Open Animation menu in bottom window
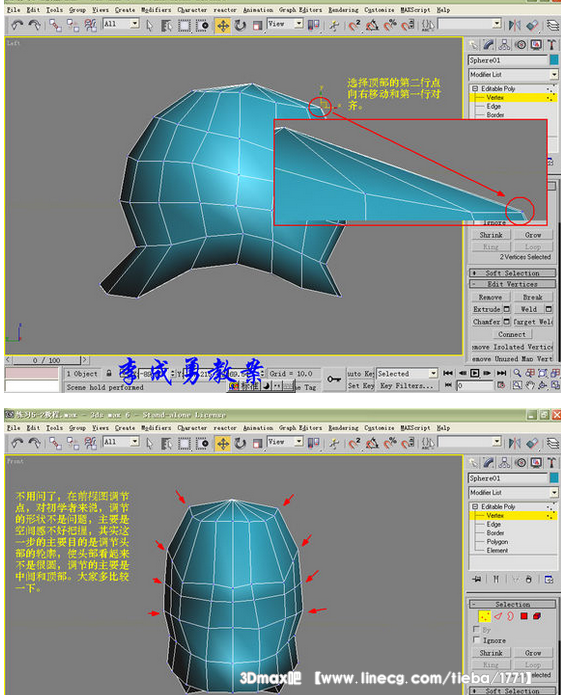The image size is (561, 695). [x=258, y=428]
